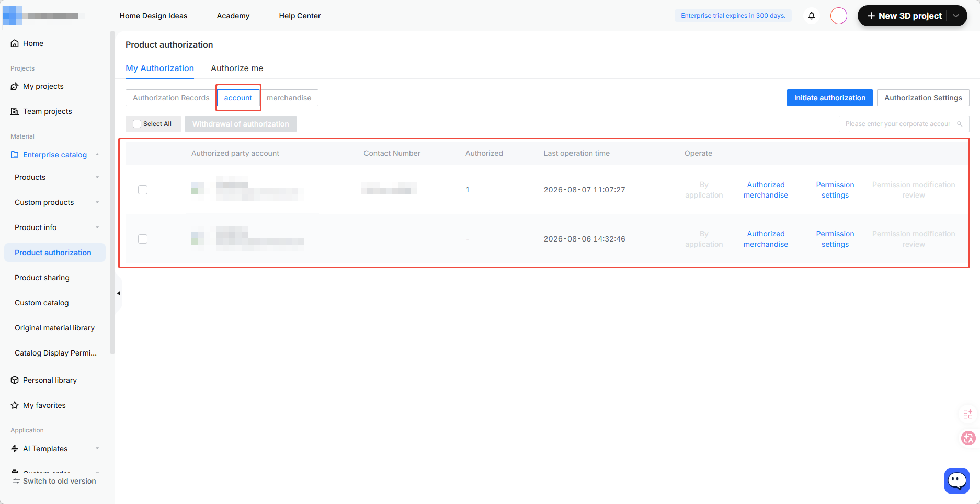
Task: Click Contact Number column header
Action: click(392, 153)
